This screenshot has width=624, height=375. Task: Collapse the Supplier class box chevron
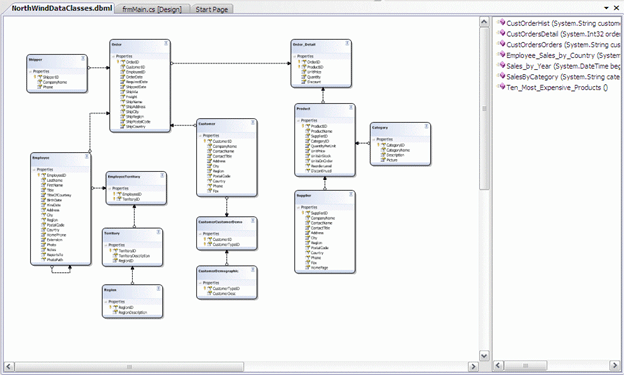coord(351,194)
